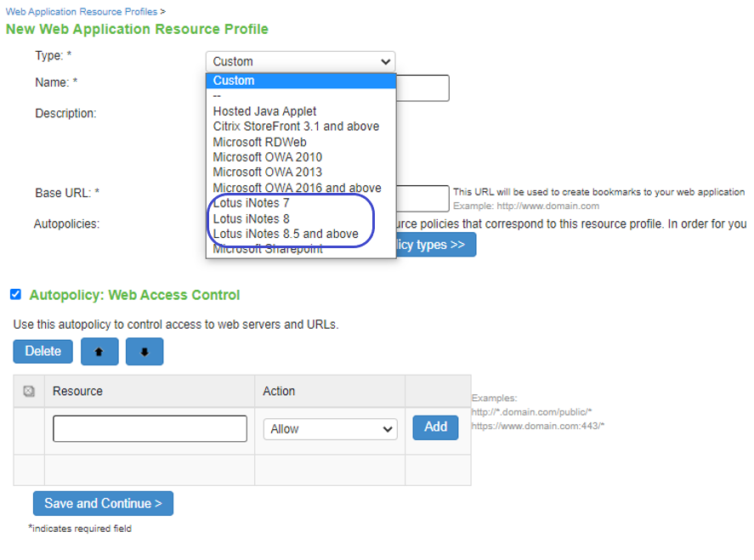Click the Description: label
Screen dimensions: 754x560
(65, 113)
